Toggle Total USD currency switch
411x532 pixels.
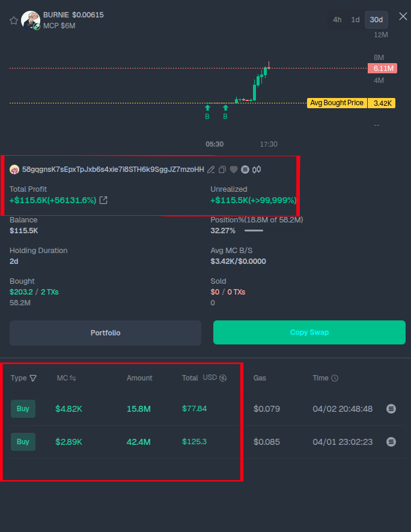[x=215, y=378]
